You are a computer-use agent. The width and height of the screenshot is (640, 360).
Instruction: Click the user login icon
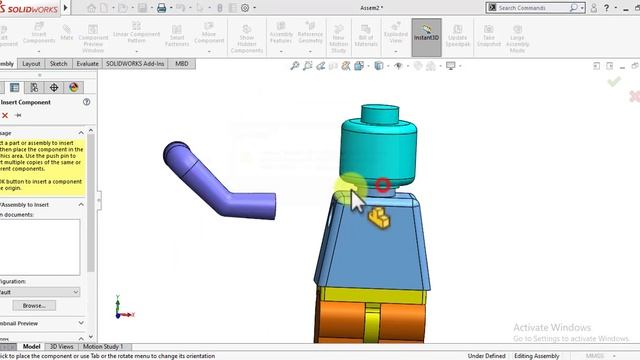pos(594,8)
